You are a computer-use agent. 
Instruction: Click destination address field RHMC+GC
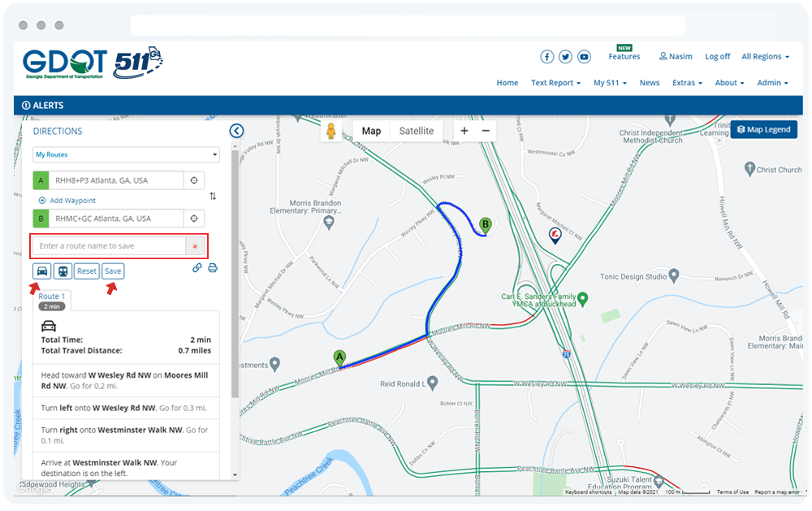[x=116, y=219]
